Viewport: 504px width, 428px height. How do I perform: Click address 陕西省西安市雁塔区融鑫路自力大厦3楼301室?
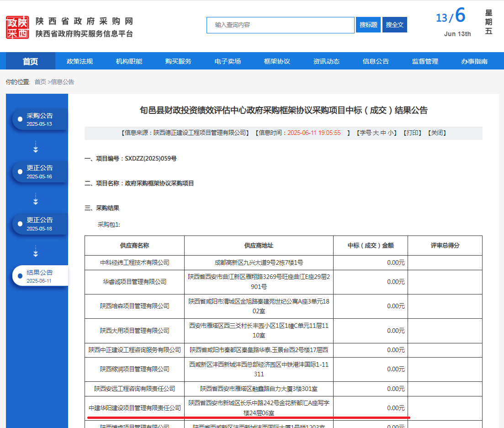tap(259, 389)
